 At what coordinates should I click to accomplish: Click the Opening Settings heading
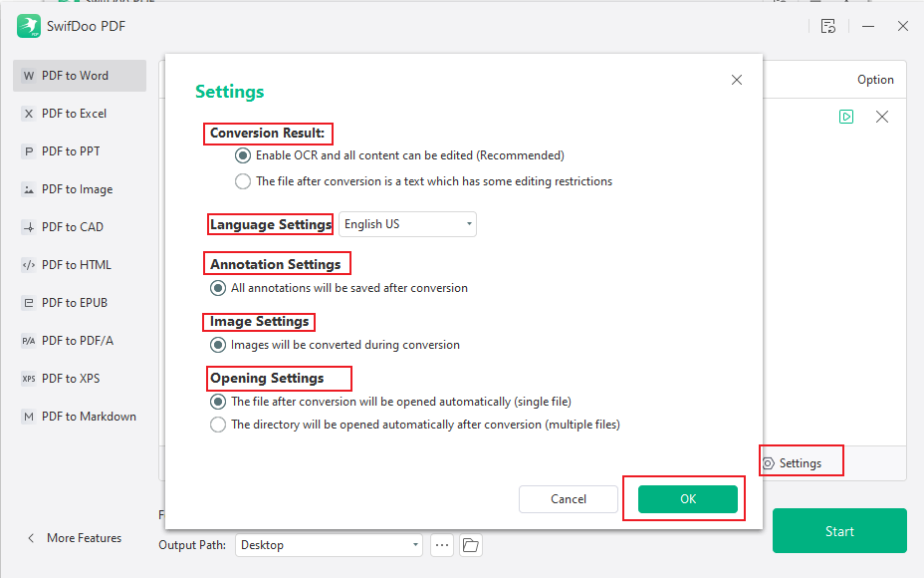[267, 378]
